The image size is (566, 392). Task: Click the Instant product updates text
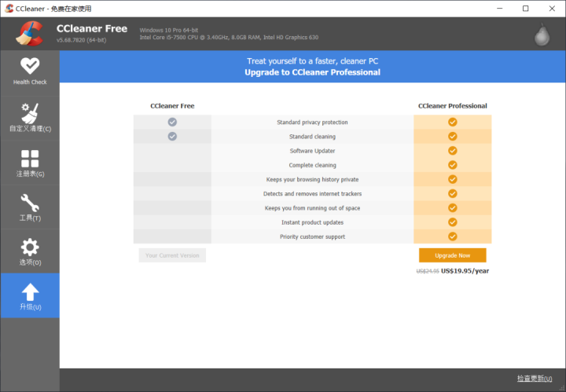pyautogui.click(x=312, y=222)
